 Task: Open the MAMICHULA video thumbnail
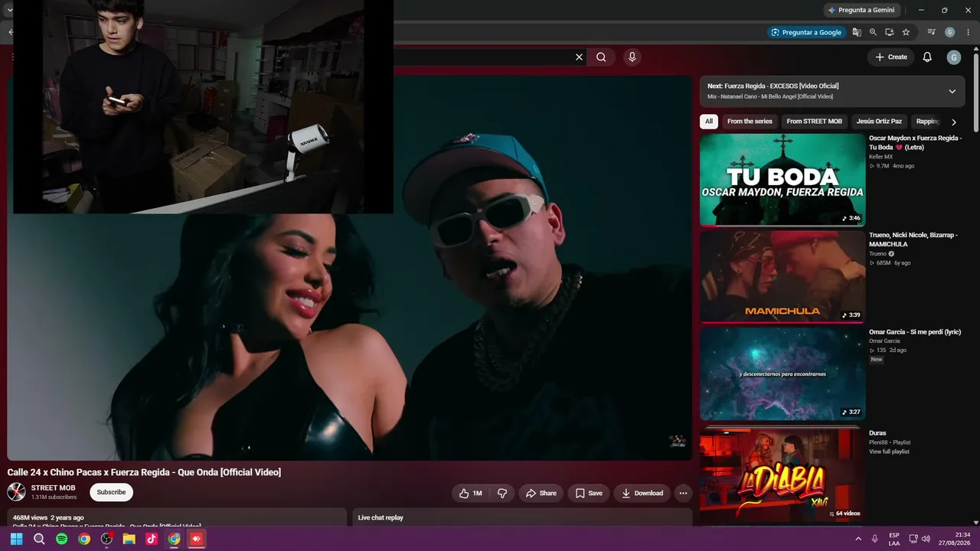(782, 276)
